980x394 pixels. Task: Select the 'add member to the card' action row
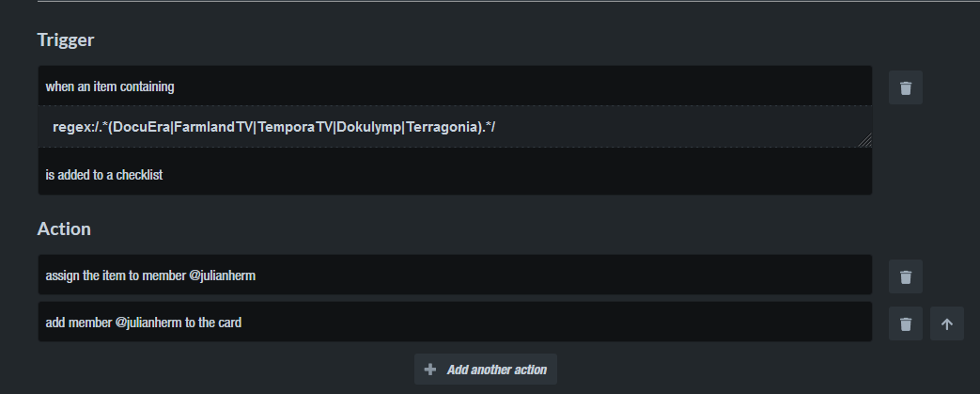click(x=455, y=323)
